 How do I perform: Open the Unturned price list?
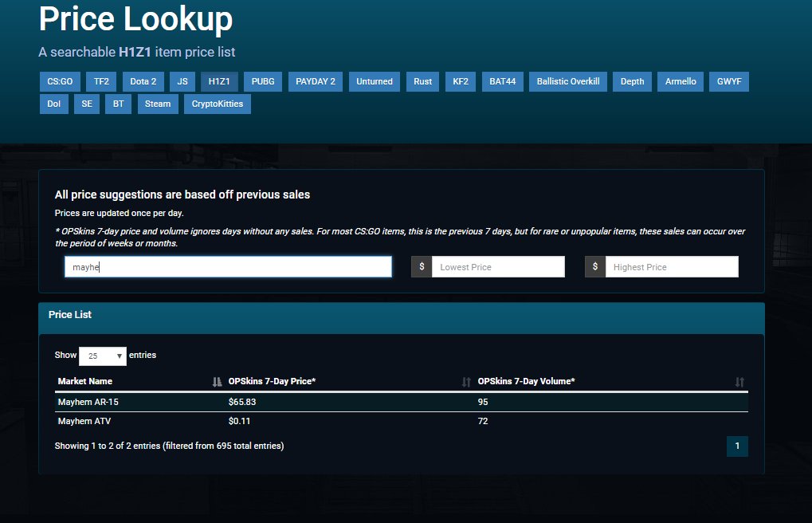(375, 81)
